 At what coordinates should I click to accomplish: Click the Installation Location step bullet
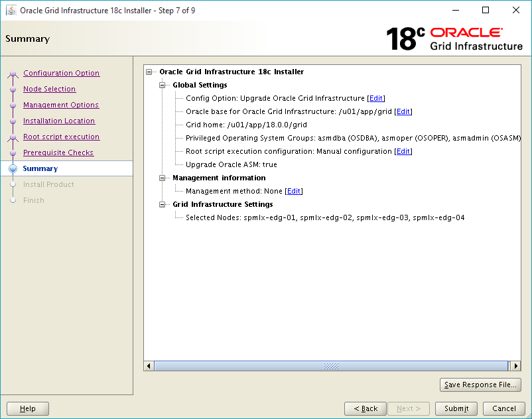click(x=13, y=121)
